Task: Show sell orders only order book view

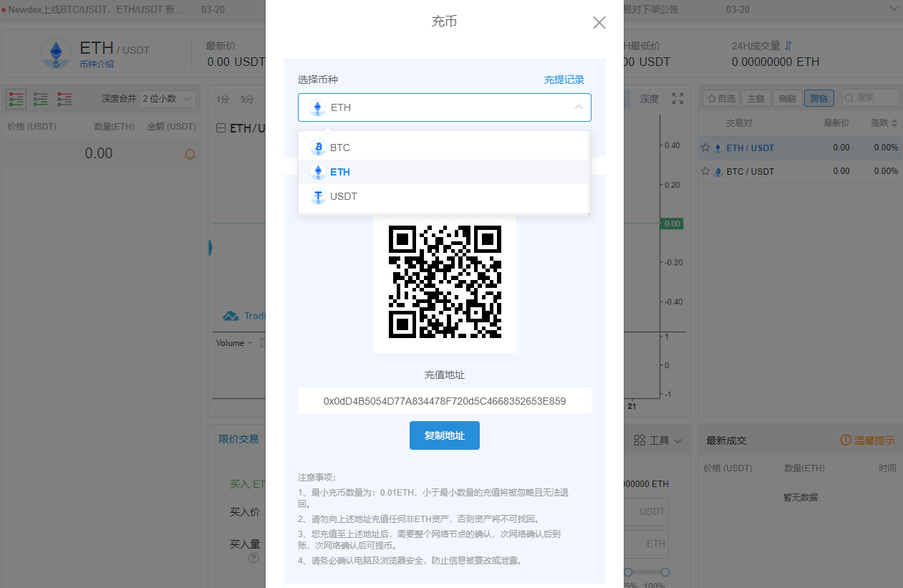Action: coord(64,99)
